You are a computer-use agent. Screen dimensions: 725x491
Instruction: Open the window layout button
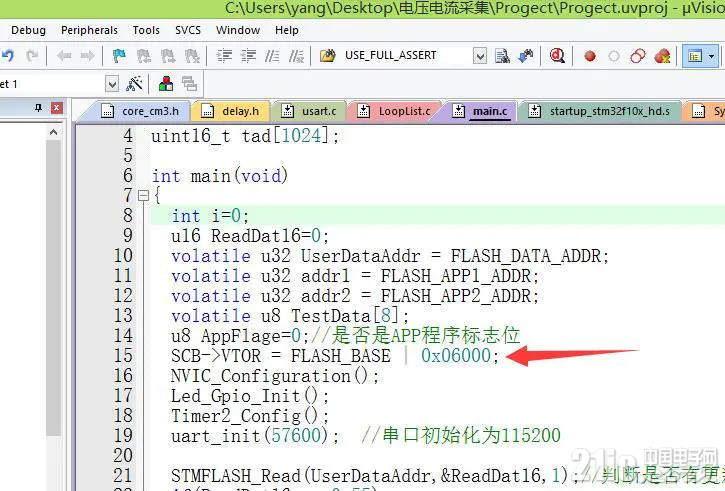coord(695,56)
